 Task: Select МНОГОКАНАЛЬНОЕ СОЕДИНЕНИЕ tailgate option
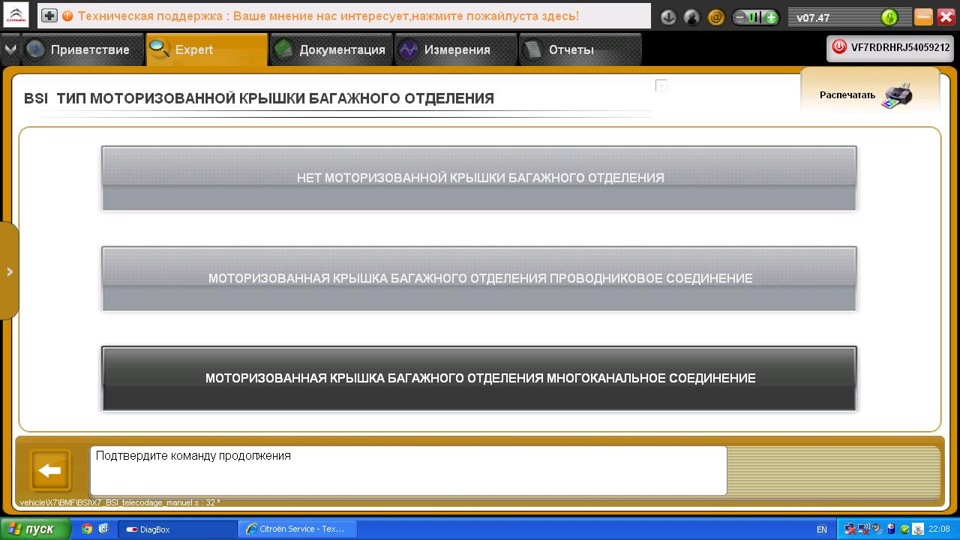point(479,378)
